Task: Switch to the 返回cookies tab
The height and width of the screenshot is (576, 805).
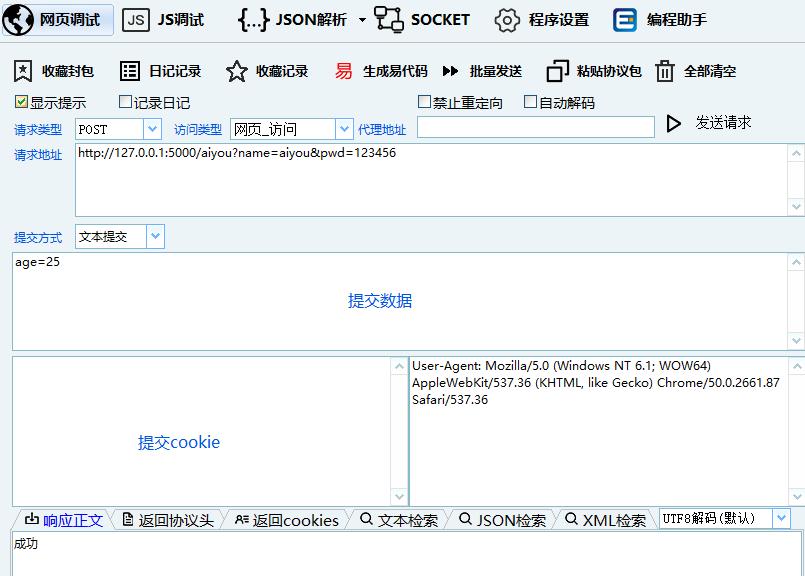Action: pos(286,518)
